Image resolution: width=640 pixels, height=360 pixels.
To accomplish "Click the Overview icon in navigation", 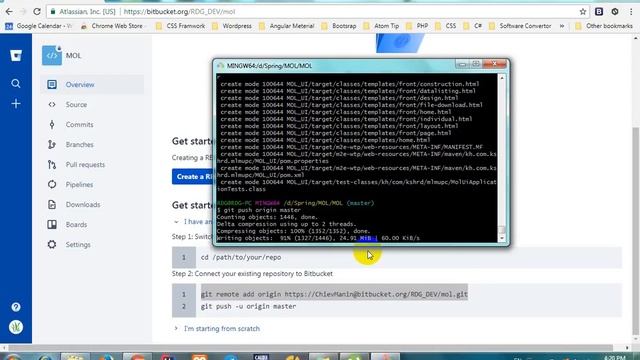I will [52, 84].
